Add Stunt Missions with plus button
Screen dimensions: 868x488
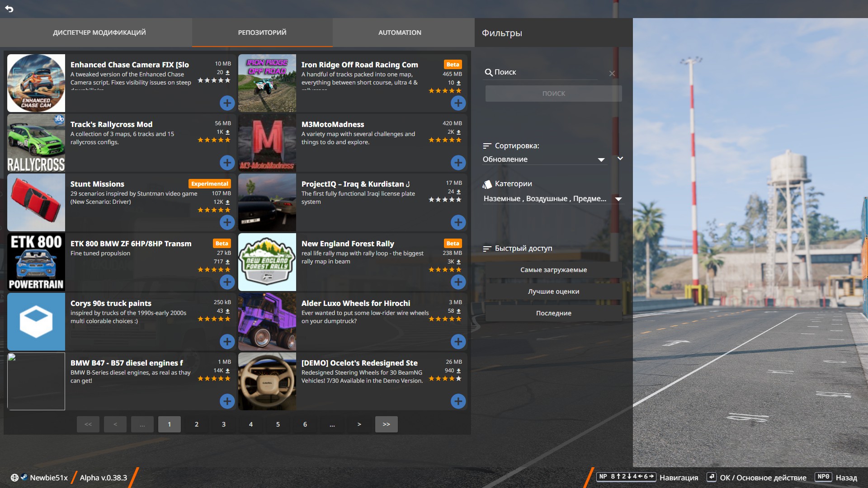point(227,222)
